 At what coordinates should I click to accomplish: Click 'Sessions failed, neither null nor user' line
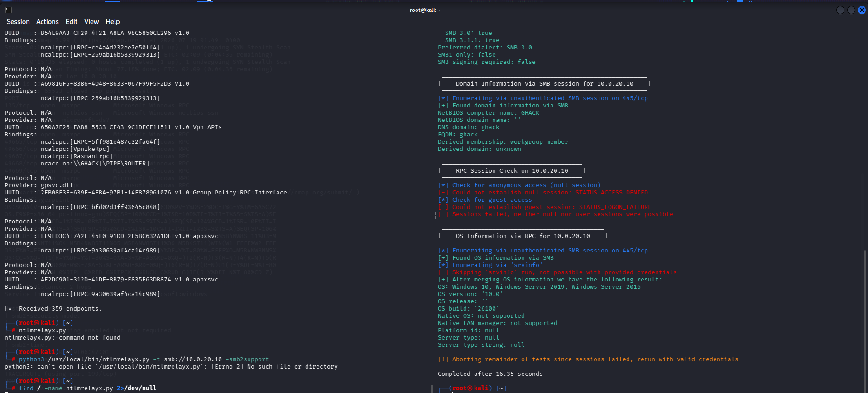[556, 214]
